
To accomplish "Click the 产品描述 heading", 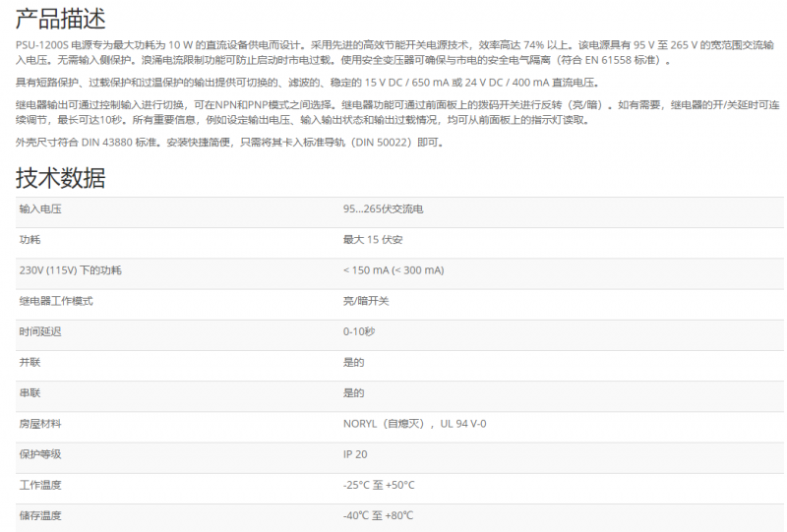I will [x=61, y=19].
